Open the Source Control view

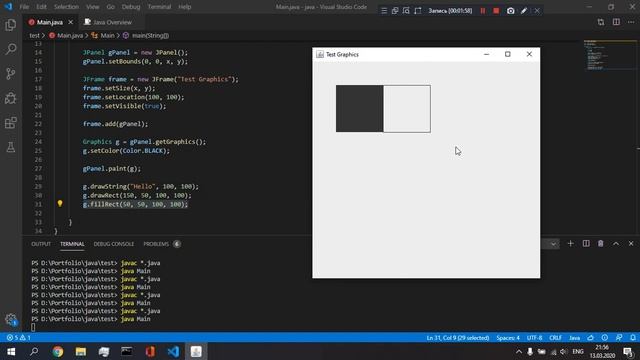pos(11,74)
